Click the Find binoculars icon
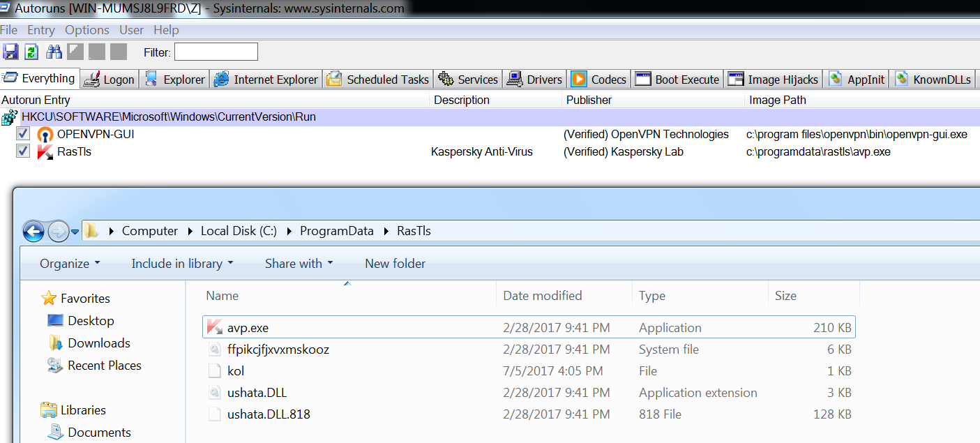Screen dimensions: 980x443 [x=54, y=52]
